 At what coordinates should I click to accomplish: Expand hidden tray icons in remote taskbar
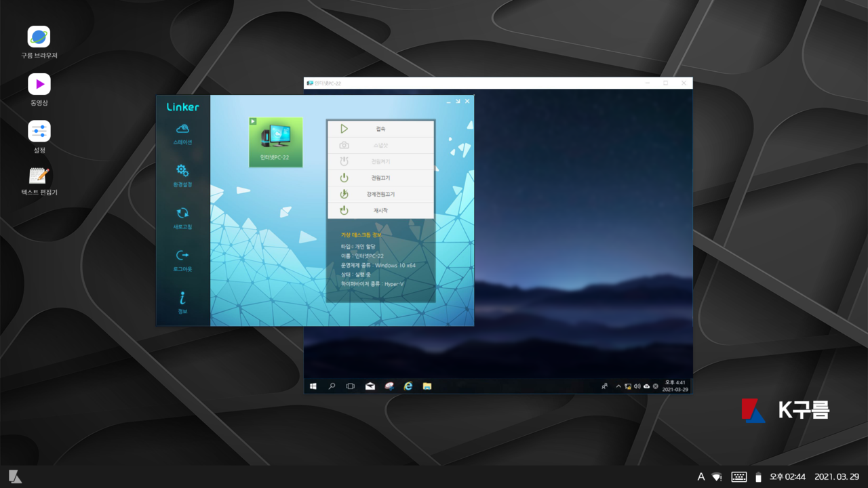[x=618, y=386]
